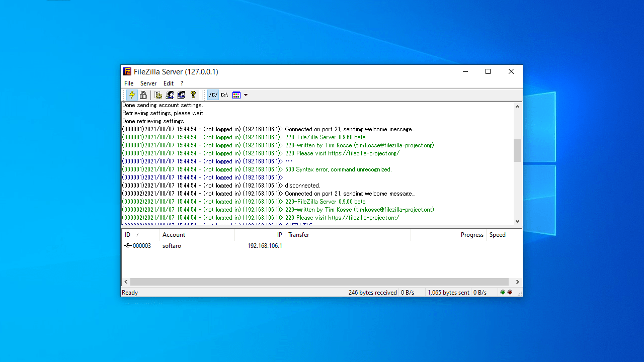Click the connection list right scroll arrow
644x362 pixels.
pyautogui.click(x=518, y=282)
